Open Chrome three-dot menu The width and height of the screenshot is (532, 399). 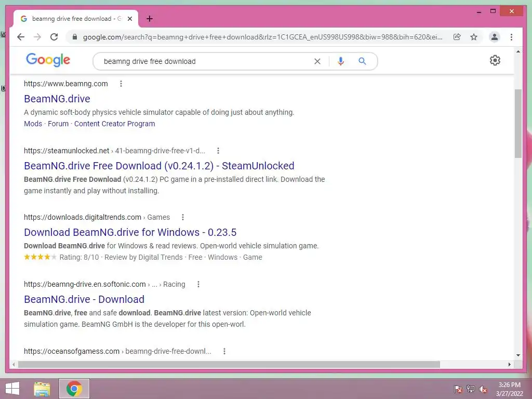coord(511,37)
